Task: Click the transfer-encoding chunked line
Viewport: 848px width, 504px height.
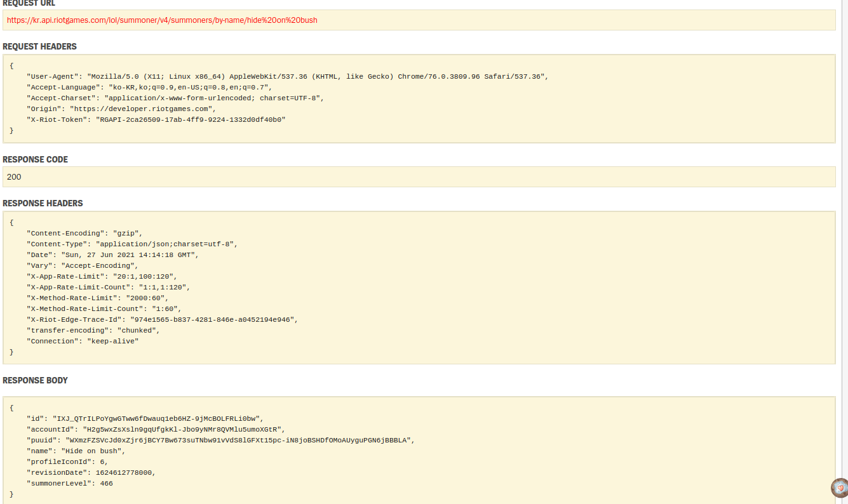Action: tap(93, 330)
